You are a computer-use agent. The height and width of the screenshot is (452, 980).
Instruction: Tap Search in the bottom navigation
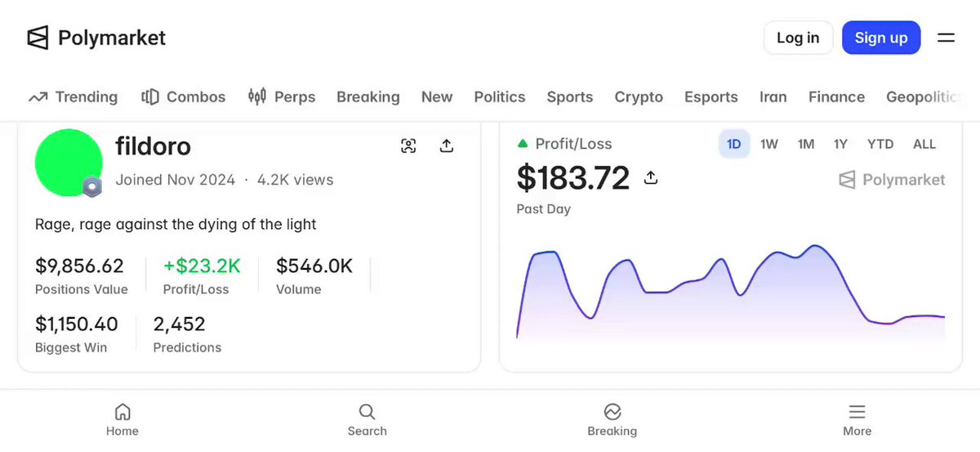(367, 420)
